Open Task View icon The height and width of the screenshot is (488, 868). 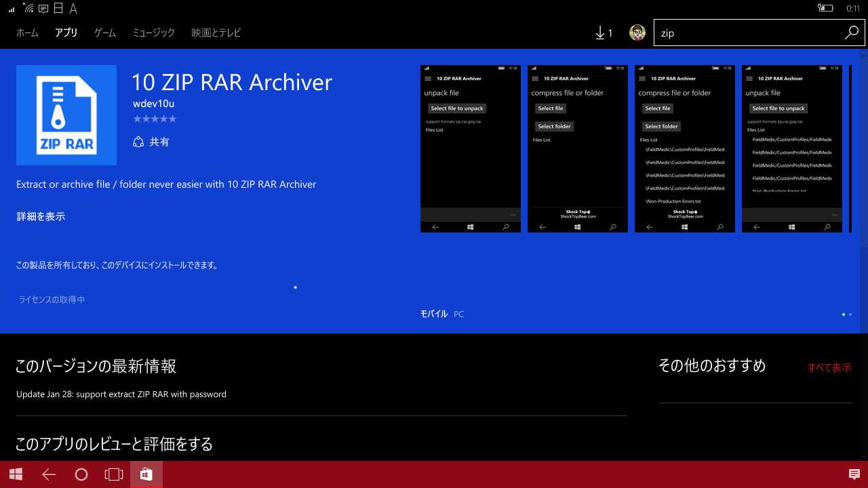[114, 474]
